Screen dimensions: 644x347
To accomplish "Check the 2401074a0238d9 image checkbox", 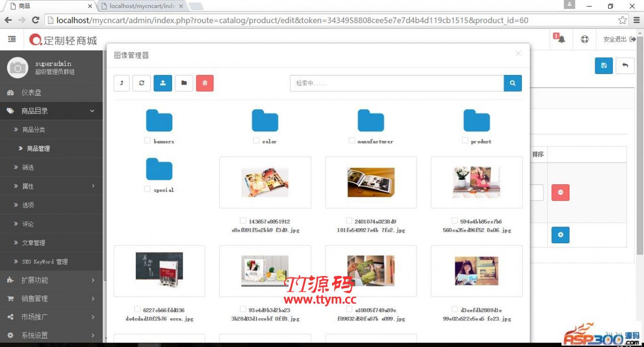I will 349,221.
